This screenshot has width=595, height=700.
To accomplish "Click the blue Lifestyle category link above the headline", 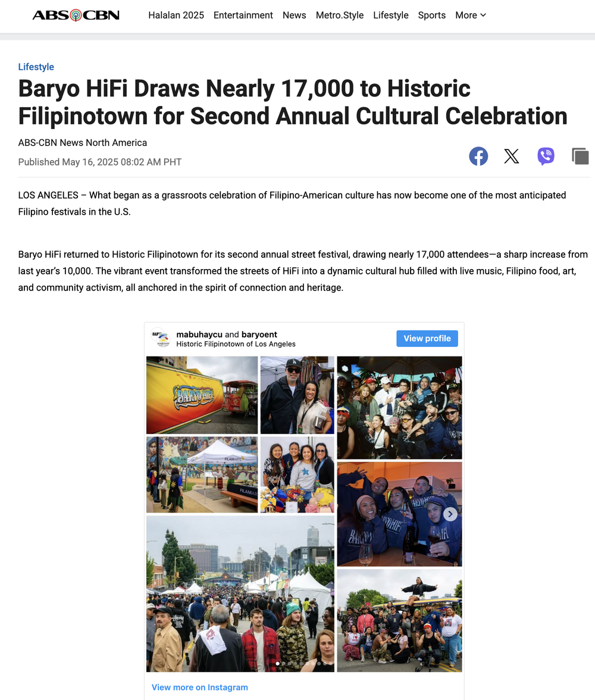I will click(36, 67).
